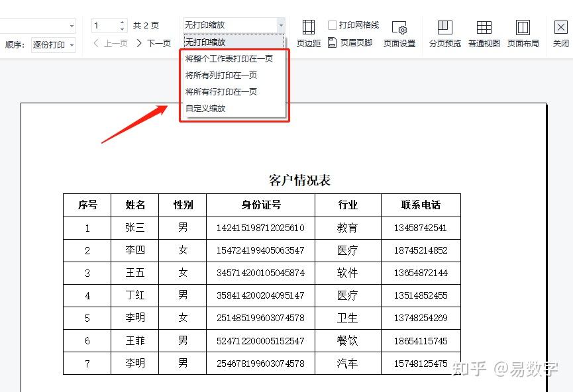Image resolution: width=573 pixels, height=392 pixels.
Task: Click ID number 358414200204095147
Action: point(260,295)
